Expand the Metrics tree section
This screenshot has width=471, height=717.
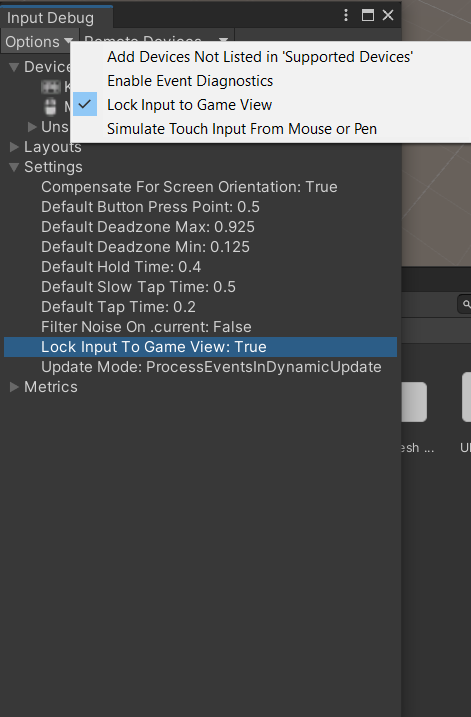click(14, 387)
